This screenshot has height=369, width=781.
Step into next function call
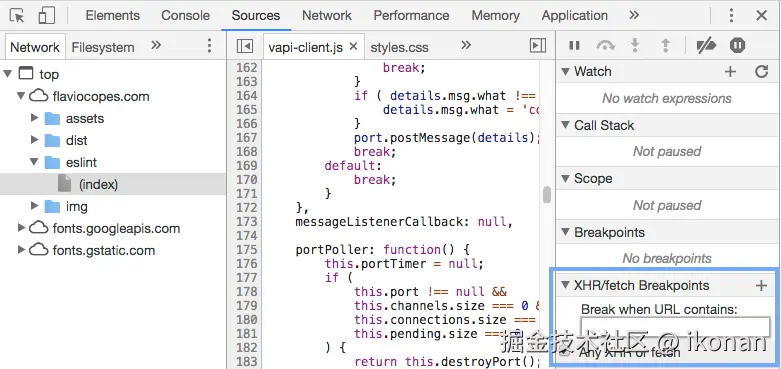click(x=635, y=46)
